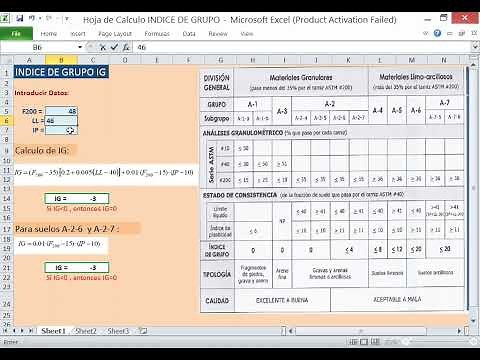This screenshot has height=360, width=480.
Task: Cancel the cell entry with the X icon
Action: coord(103,47)
